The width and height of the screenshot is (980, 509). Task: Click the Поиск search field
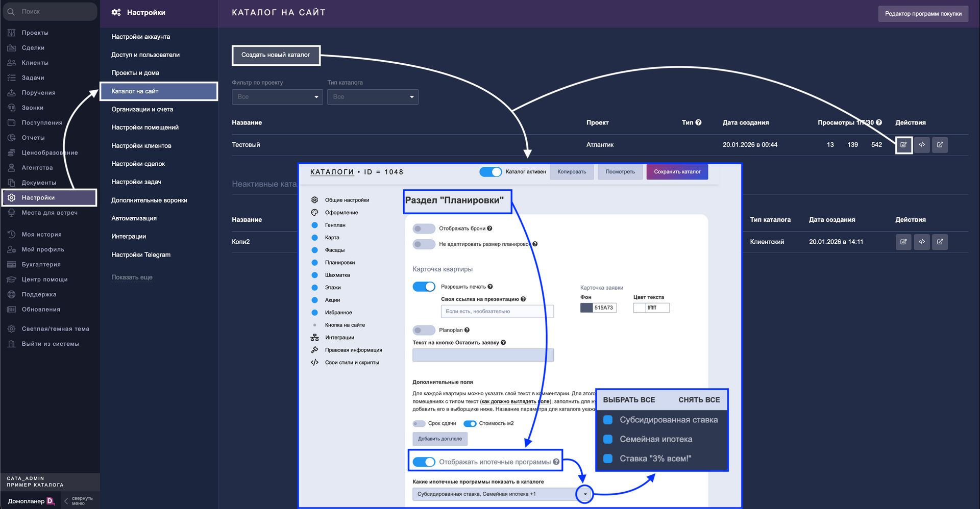(50, 11)
